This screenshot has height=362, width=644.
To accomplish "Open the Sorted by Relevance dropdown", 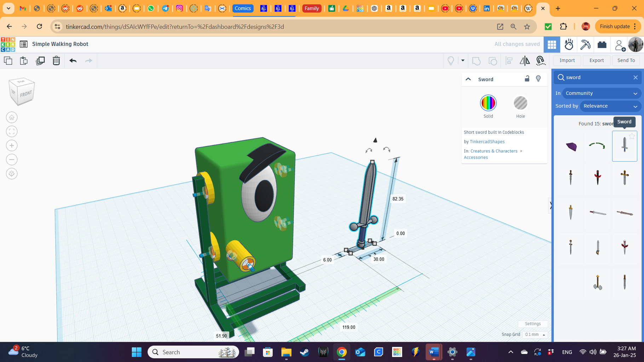I will [610, 106].
